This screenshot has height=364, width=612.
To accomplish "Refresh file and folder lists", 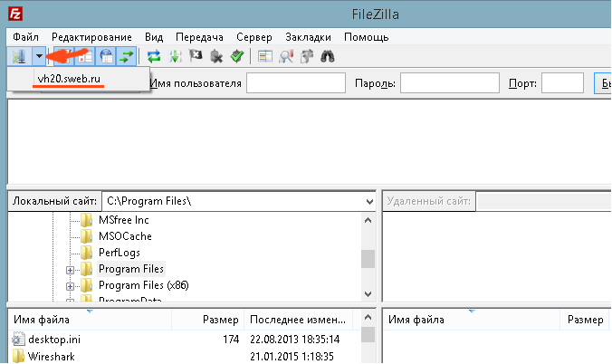I will click(x=154, y=57).
